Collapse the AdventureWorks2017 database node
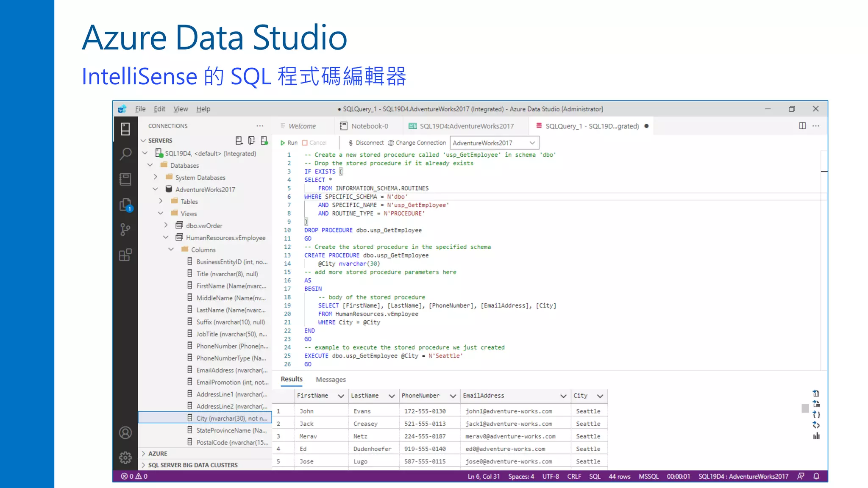The height and width of the screenshot is (488, 868). pyautogui.click(x=155, y=189)
